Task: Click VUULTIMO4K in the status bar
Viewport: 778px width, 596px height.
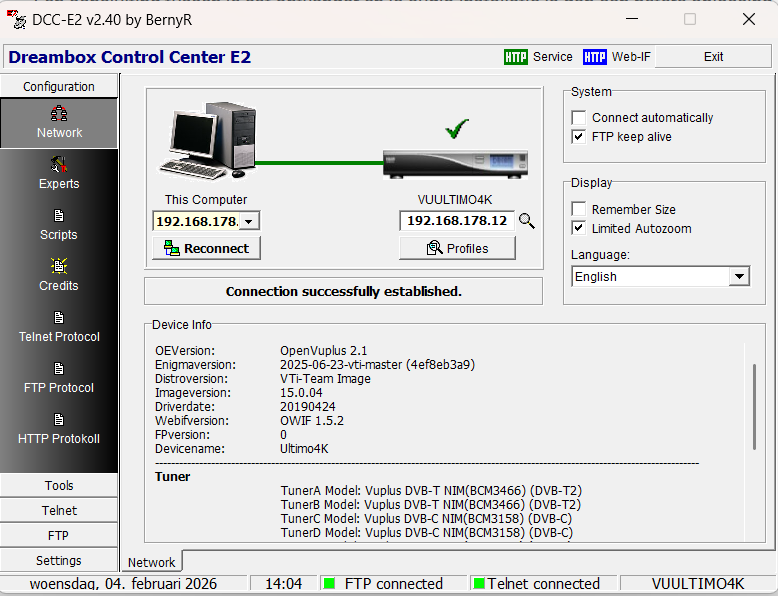Action: [x=698, y=584]
